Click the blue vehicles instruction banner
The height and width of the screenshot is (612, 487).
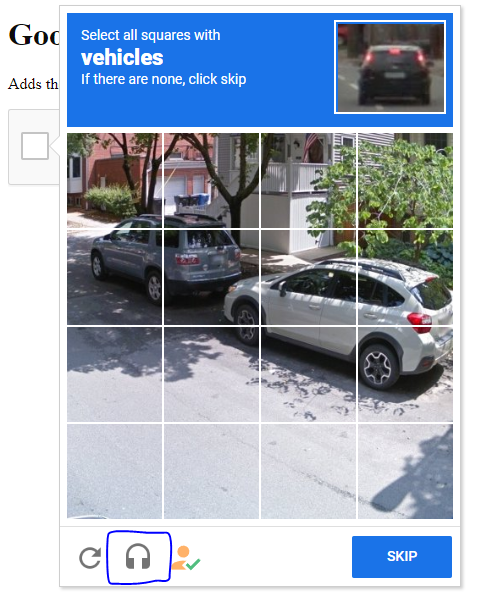(x=260, y=70)
